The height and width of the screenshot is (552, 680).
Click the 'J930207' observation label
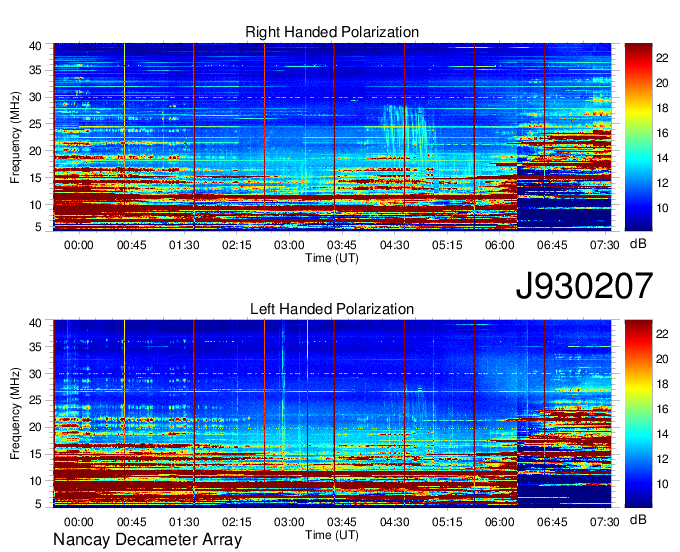[584, 285]
